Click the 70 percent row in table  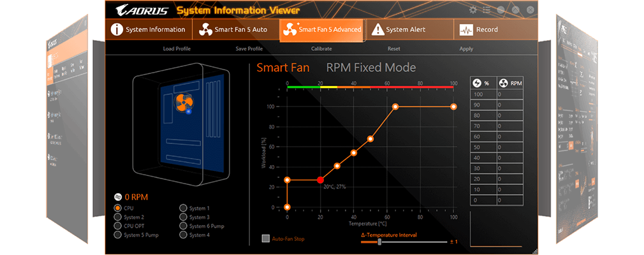click(x=497, y=126)
